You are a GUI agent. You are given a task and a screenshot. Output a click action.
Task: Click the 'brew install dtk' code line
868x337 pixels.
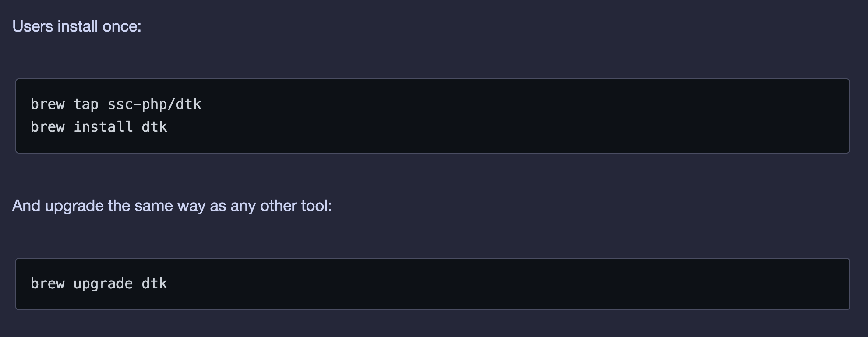(99, 127)
